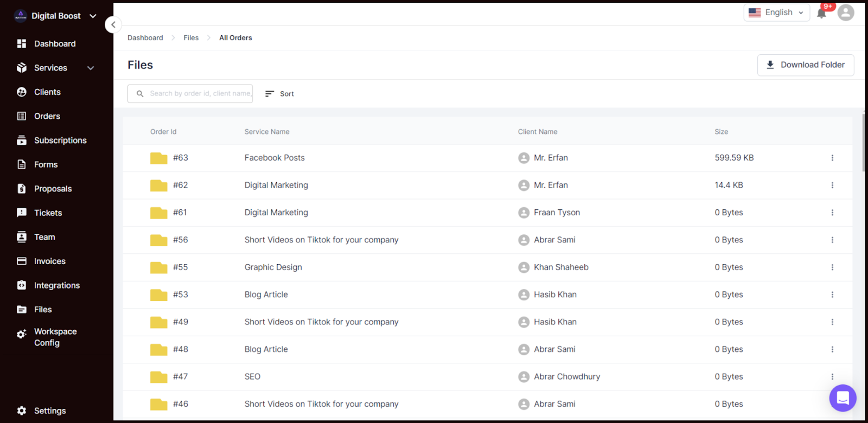
Task: Focus the order search field
Action: pyautogui.click(x=190, y=93)
